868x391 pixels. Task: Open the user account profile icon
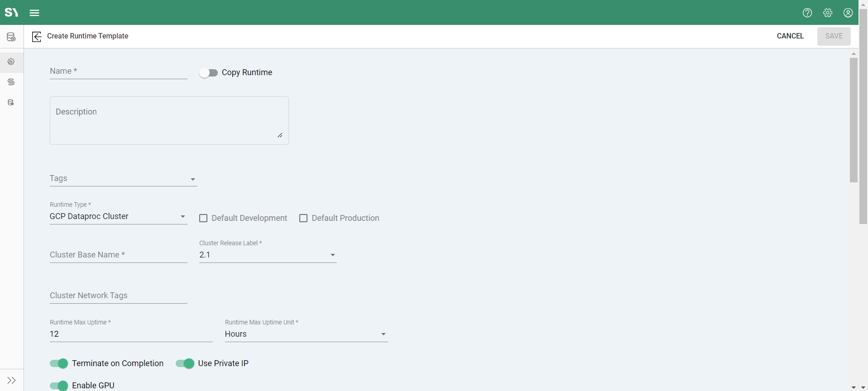(848, 13)
